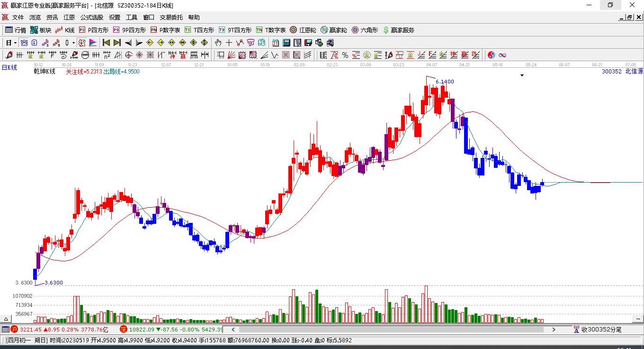Expand the 日 period dropdown arrow
Image resolution: width=644 pixels, height=349 pixels.
(x=15, y=43)
